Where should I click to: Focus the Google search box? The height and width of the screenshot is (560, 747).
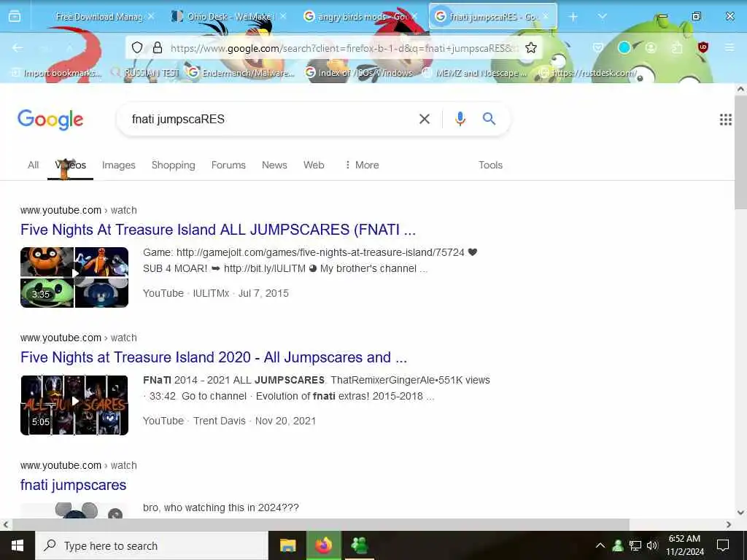pyautogui.click(x=271, y=119)
